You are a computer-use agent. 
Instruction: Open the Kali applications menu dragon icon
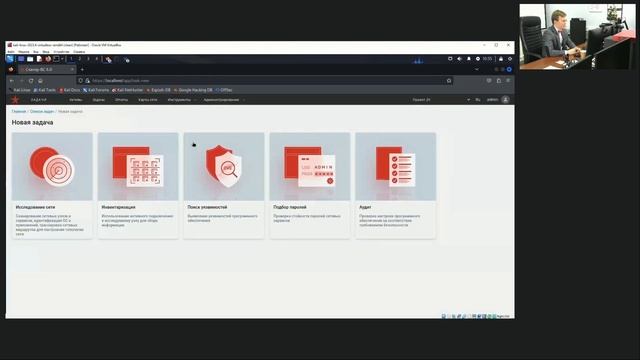(x=10, y=59)
